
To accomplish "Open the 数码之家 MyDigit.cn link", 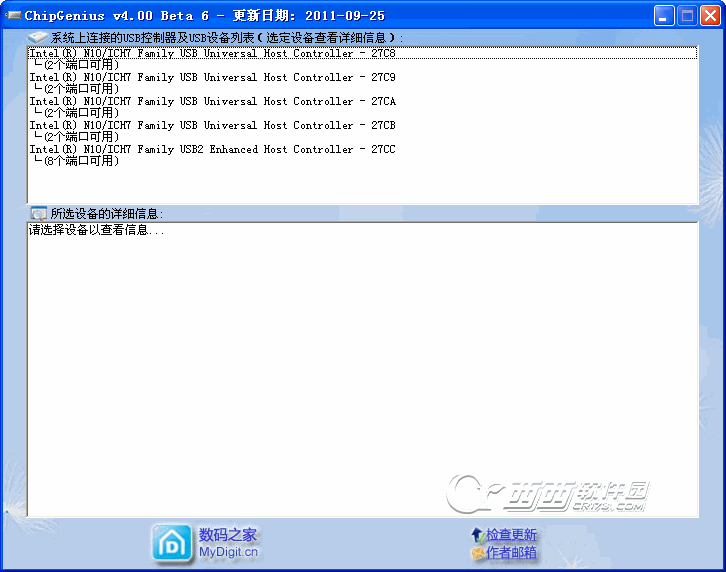I will click(228, 543).
